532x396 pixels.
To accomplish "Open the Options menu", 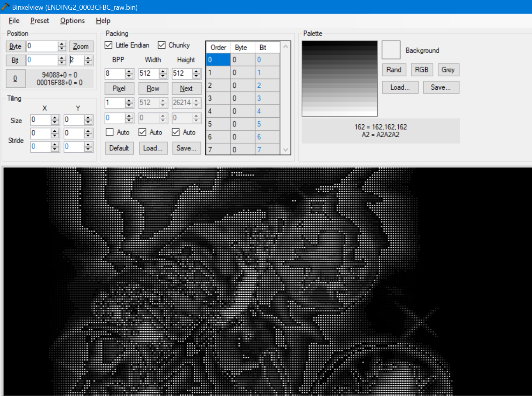I will tap(72, 21).
